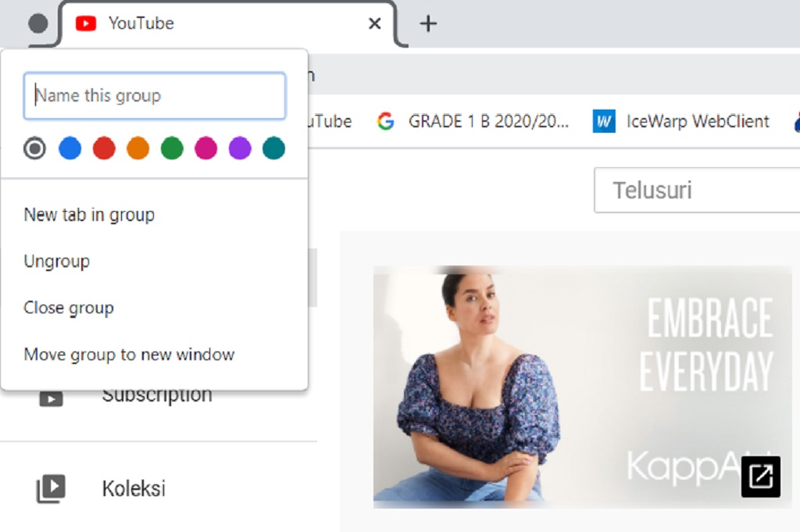This screenshot has height=532, width=800.
Task: Close the YouTube tab
Action: [374, 23]
